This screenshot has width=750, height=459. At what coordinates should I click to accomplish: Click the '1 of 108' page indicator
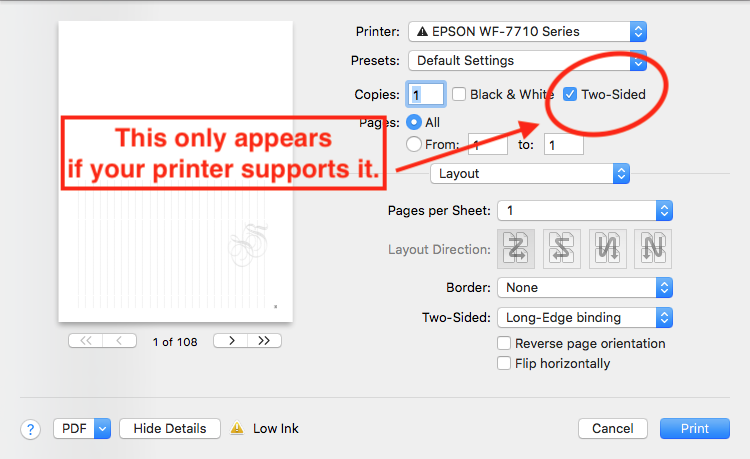click(175, 342)
